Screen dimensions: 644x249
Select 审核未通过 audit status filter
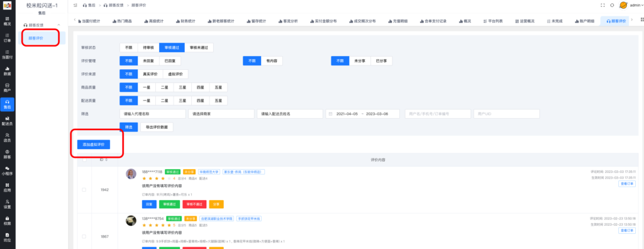point(199,48)
